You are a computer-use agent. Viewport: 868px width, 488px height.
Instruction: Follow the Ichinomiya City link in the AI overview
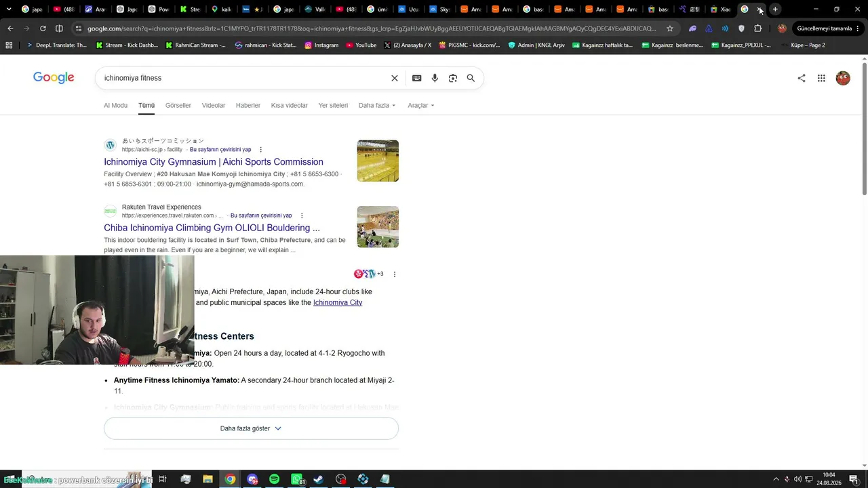point(338,302)
